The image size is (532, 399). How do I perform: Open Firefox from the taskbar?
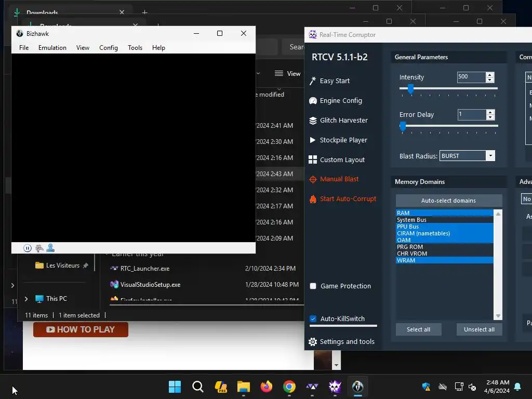coord(267,387)
